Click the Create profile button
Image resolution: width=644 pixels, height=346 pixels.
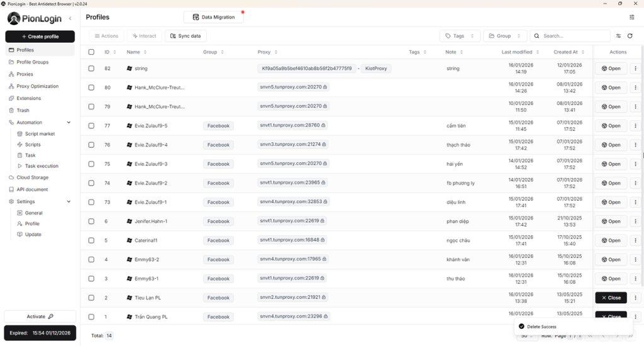(x=40, y=36)
